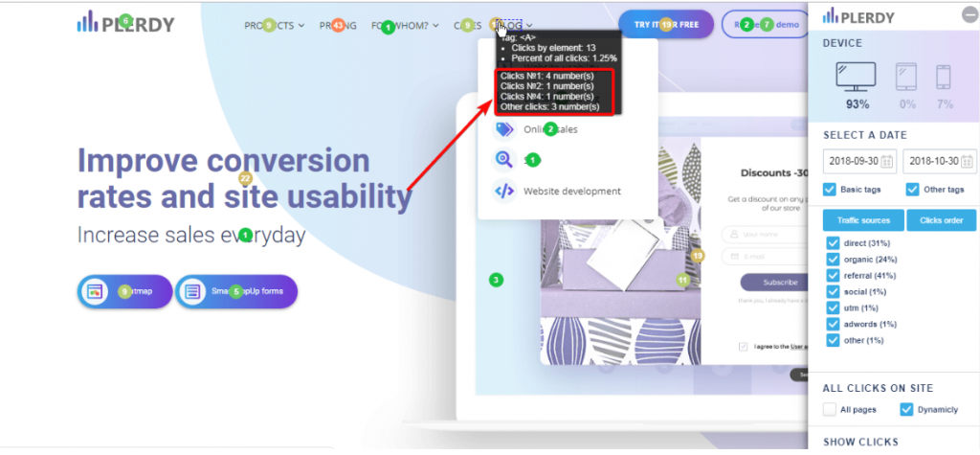
Task: Click the envelope icon in E-mail field
Action: click(734, 256)
